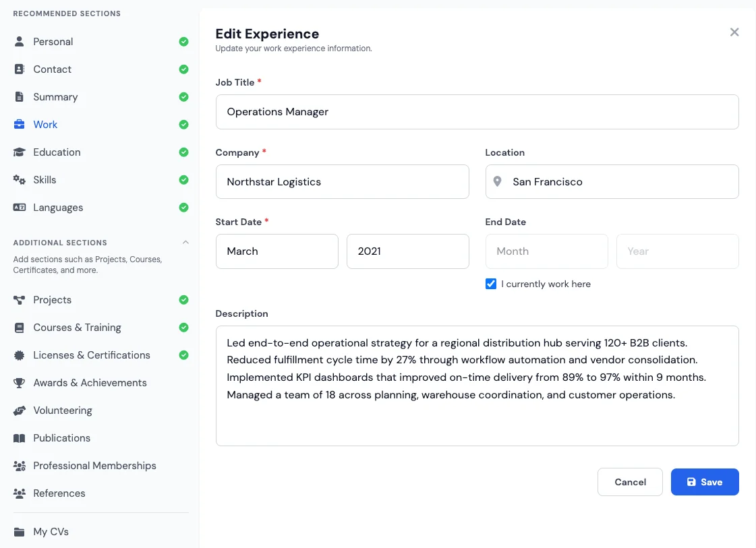Uncheck the I currently work here checkbox
The image size is (756, 548).
click(491, 284)
